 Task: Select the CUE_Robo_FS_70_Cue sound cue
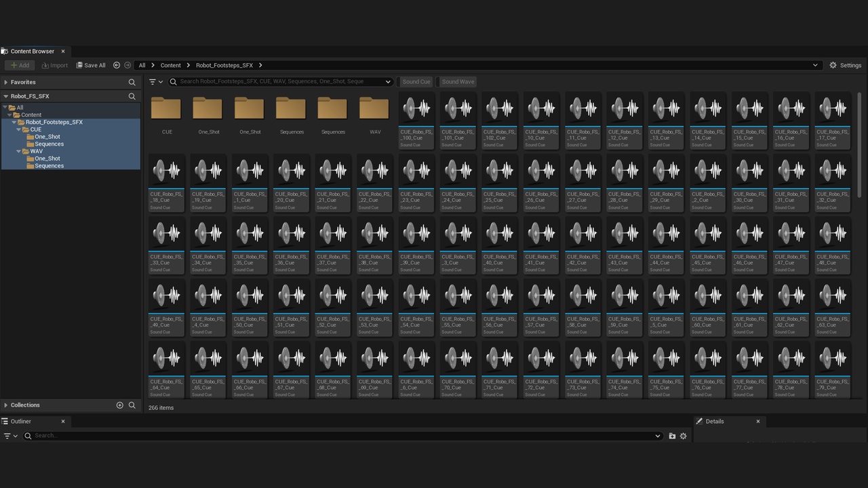tap(458, 370)
